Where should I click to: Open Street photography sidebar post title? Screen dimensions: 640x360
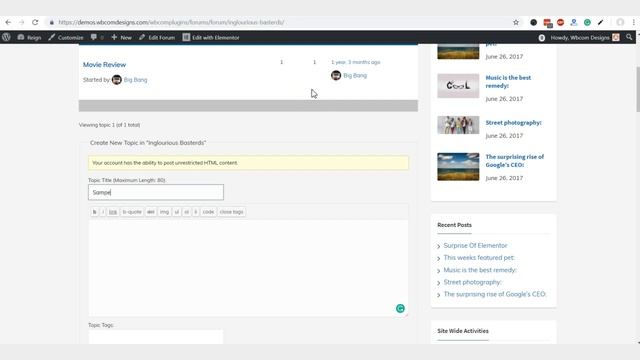point(513,122)
